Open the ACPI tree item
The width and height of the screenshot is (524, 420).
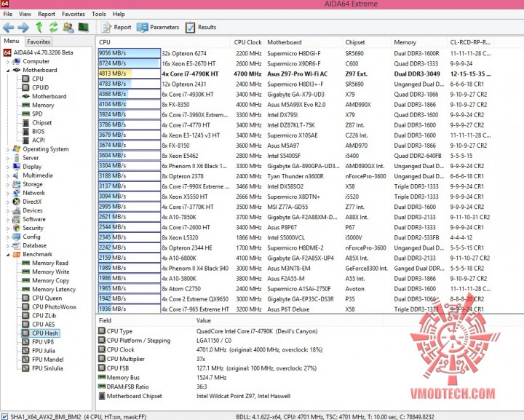[x=33, y=140]
